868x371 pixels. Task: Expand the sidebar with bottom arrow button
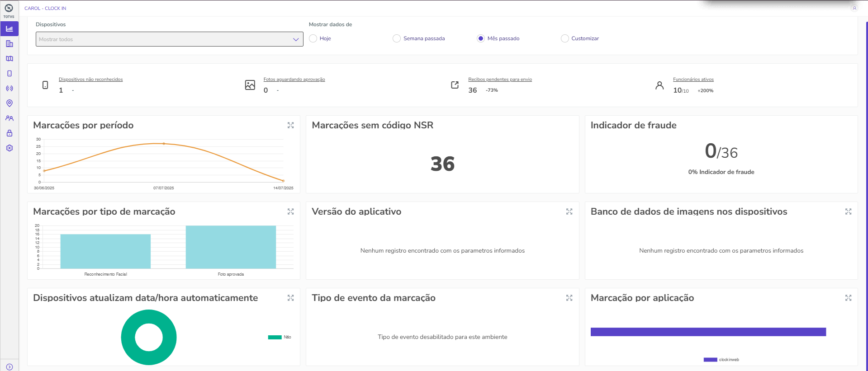click(x=9, y=367)
